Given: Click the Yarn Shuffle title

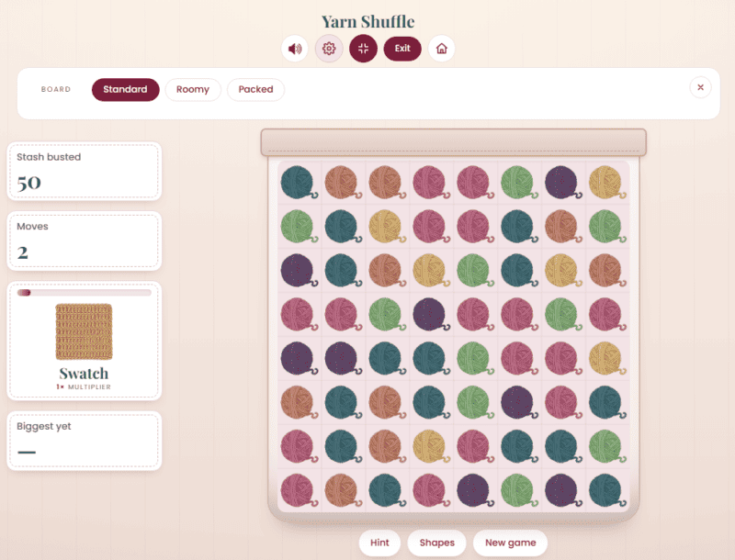Looking at the screenshot, I should click(x=368, y=21).
